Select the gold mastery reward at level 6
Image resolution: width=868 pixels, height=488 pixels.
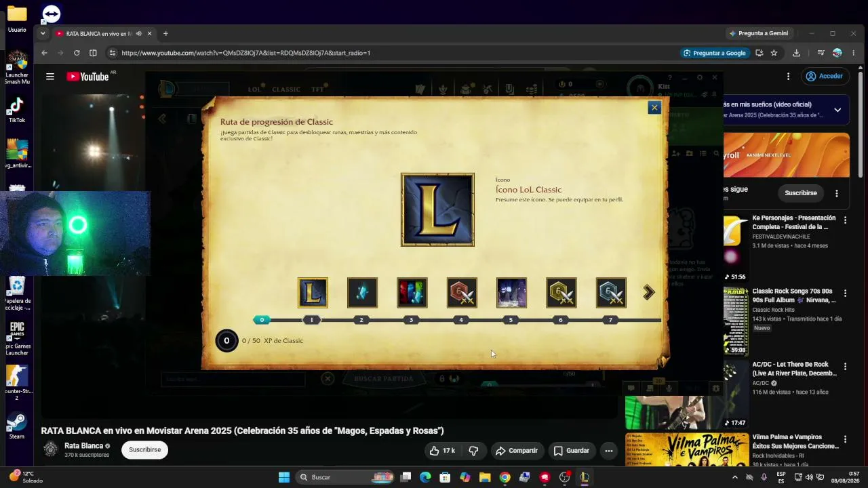pyautogui.click(x=561, y=293)
